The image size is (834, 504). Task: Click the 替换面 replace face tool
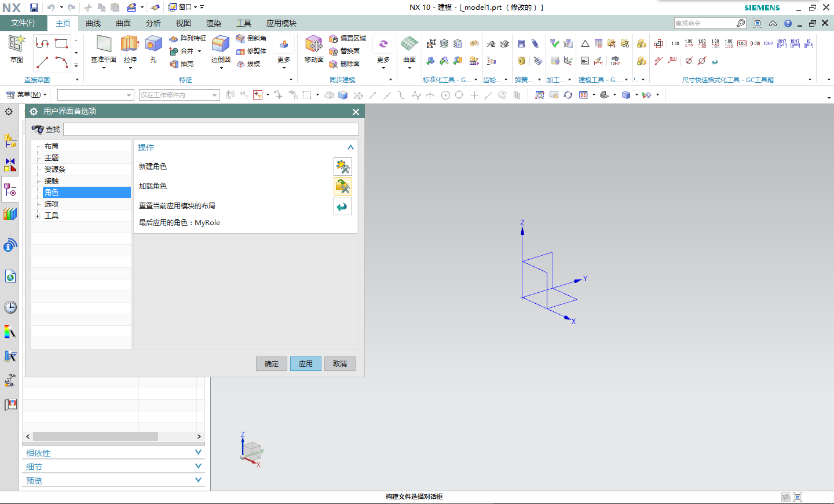tap(345, 51)
